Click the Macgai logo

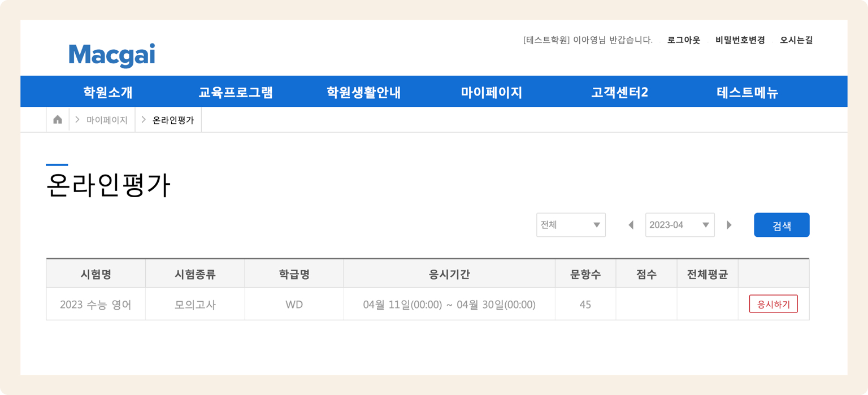[x=112, y=55]
